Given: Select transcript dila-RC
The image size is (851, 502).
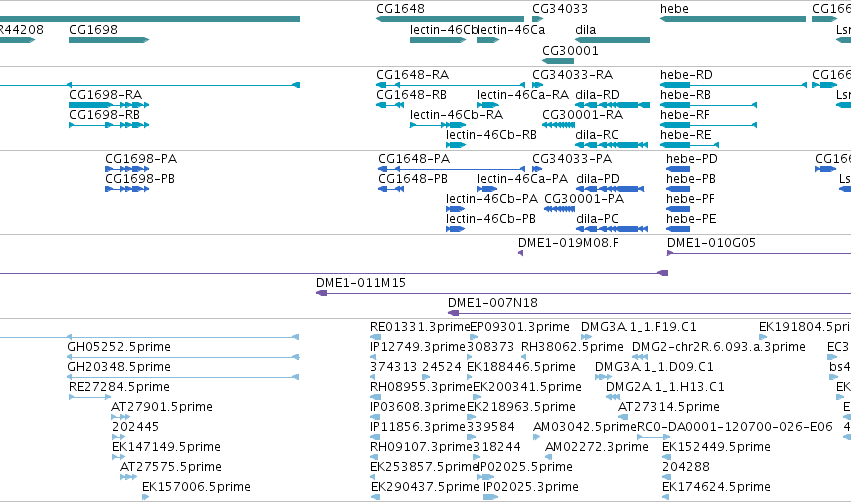Looking at the screenshot, I should [x=596, y=135].
